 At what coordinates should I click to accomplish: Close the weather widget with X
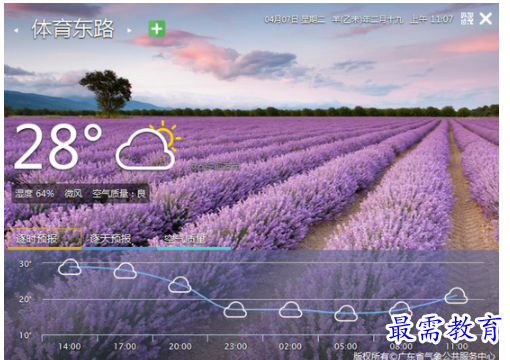click(x=486, y=19)
